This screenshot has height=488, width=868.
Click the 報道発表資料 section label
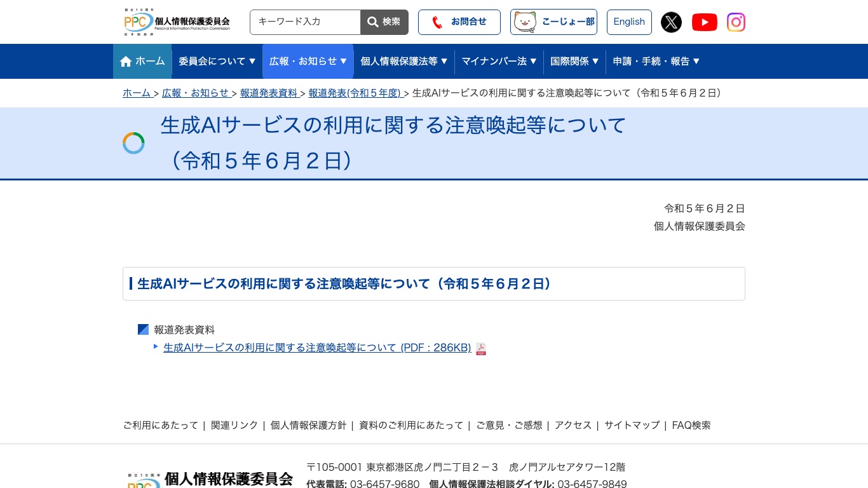click(184, 330)
